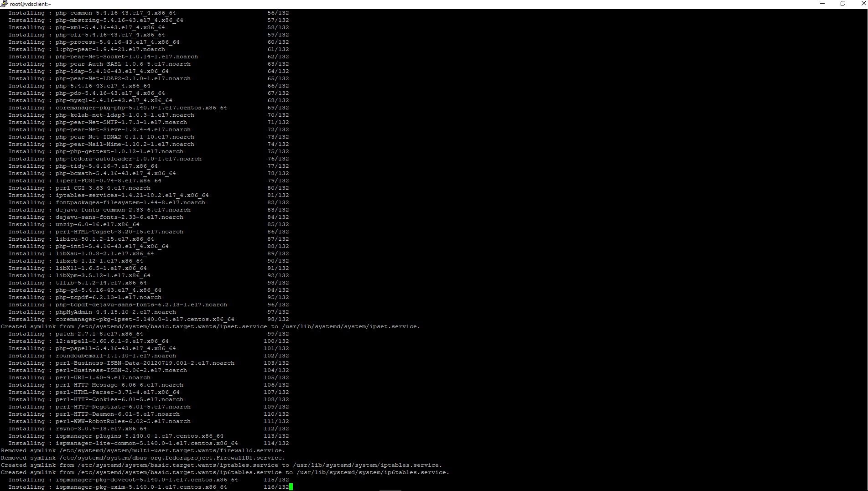Restore down the PuTTY terminal window
The image size is (868, 491).
pyautogui.click(x=843, y=4)
